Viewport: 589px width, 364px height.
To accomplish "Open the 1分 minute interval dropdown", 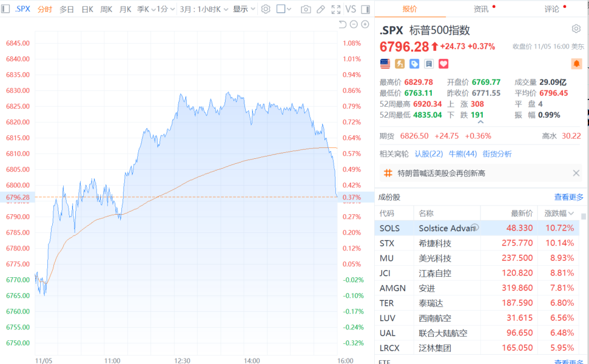I will pyautogui.click(x=166, y=9).
